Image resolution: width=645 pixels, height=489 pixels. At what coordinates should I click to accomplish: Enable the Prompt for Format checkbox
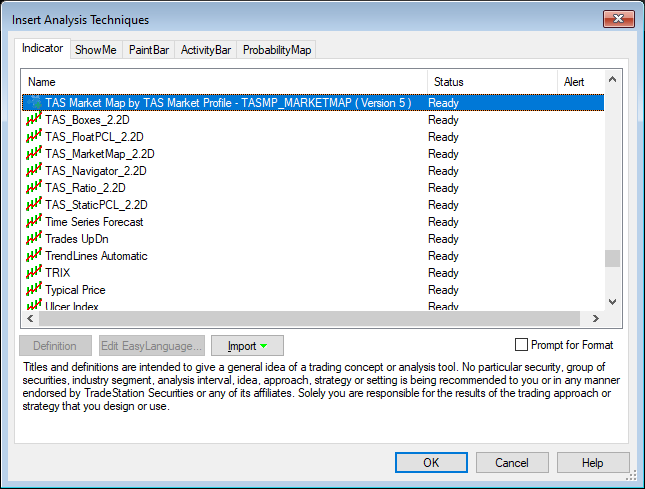tap(521, 345)
